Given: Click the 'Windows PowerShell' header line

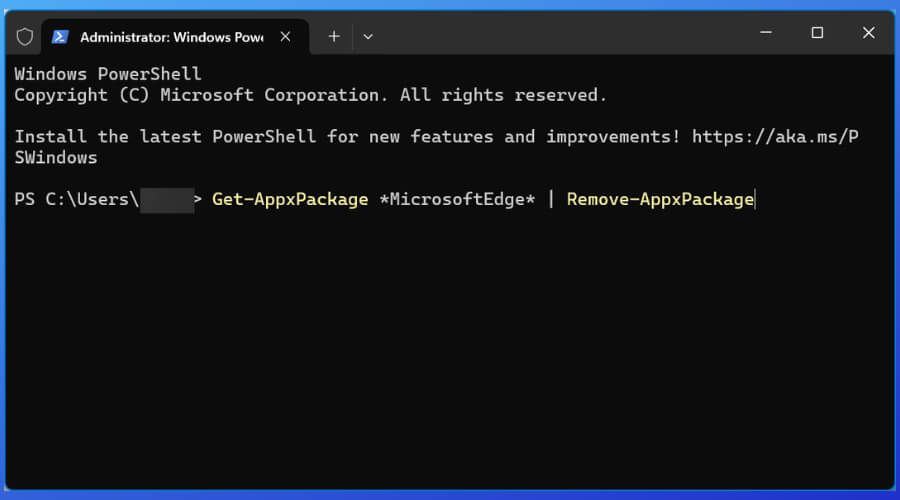Looking at the screenshot, I should point(108,74).
